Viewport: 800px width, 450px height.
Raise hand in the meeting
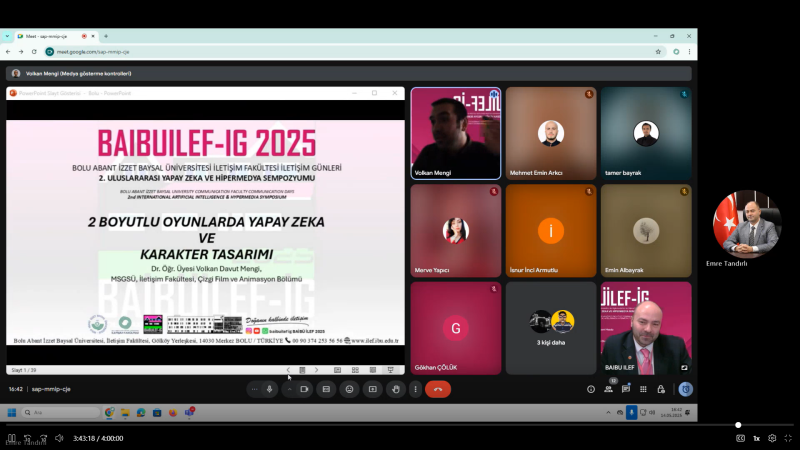click(396, 389)
